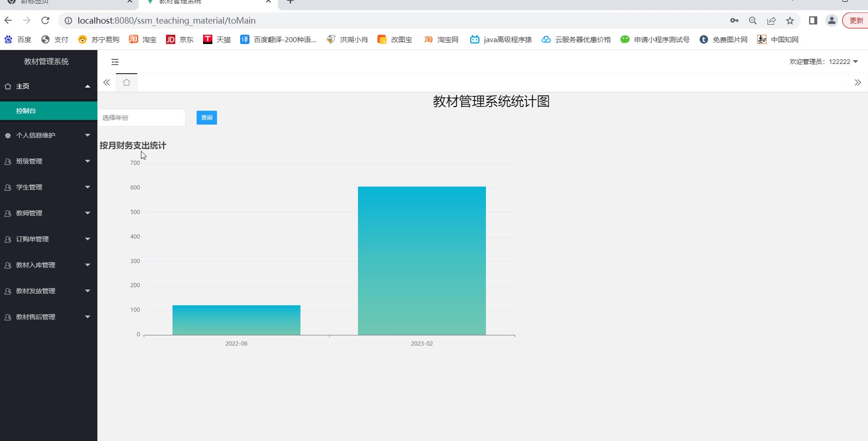Click the browser share page icon

click(772, 20)
